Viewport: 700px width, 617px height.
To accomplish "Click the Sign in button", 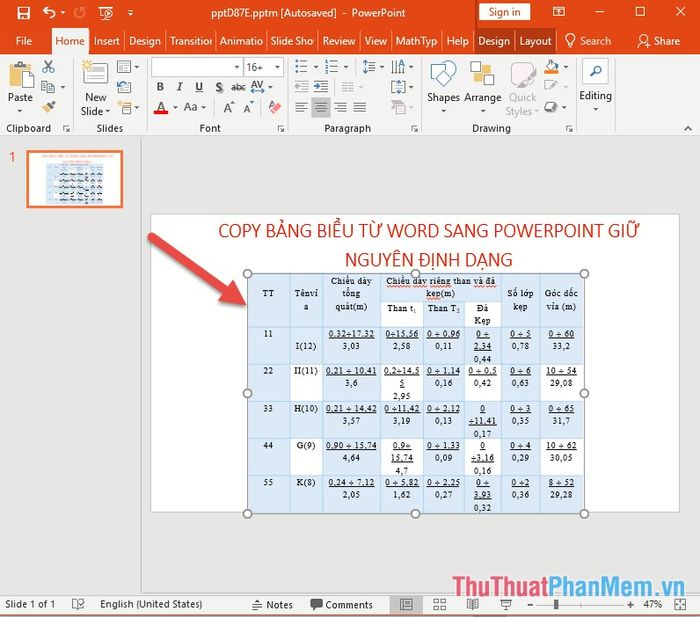I will tap(504, 12).
